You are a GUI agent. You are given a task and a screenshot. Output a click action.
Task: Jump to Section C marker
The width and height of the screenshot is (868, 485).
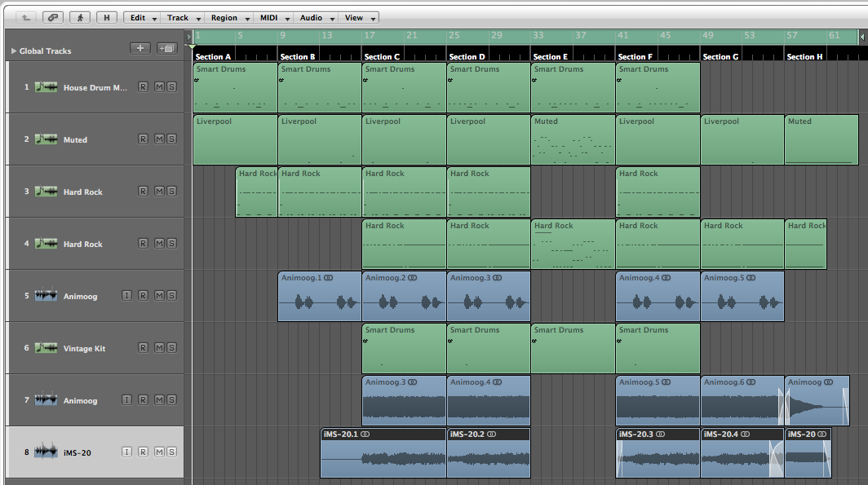(382, 57)
